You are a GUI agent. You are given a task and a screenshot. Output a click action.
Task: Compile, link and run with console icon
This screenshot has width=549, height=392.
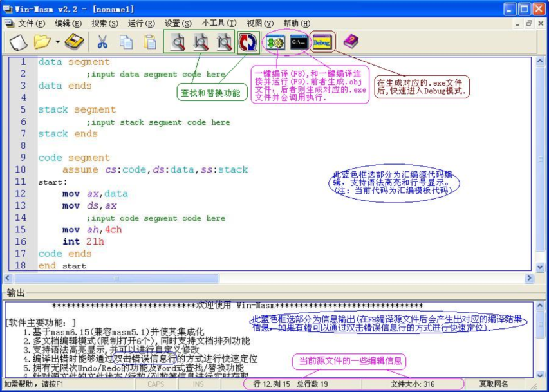(x=299, y=42)
